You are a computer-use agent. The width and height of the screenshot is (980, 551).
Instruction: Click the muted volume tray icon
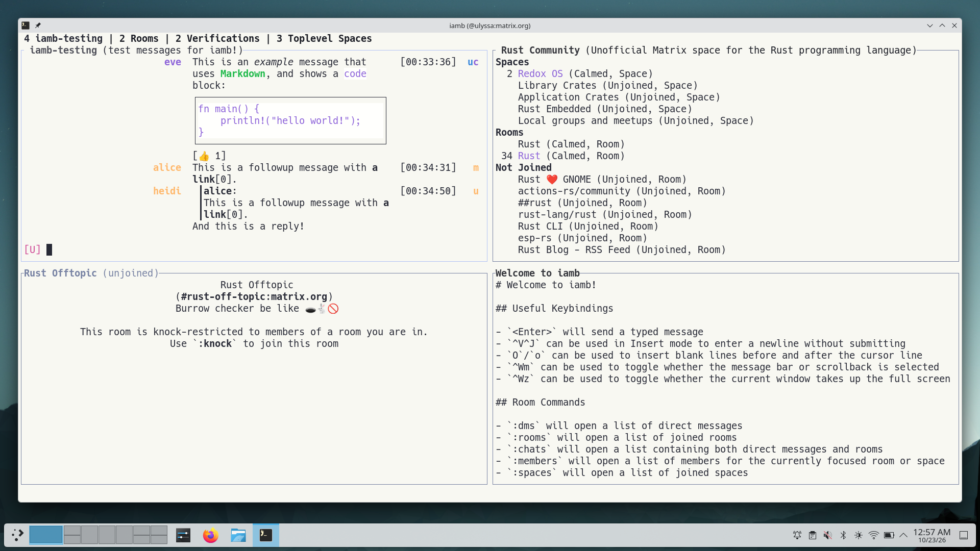[828, 535]
